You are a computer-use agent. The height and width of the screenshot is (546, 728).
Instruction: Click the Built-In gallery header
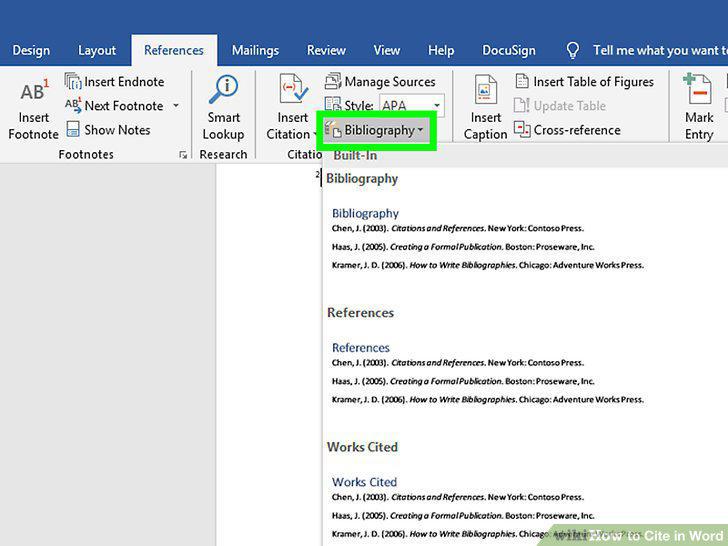tap(355, 156)
